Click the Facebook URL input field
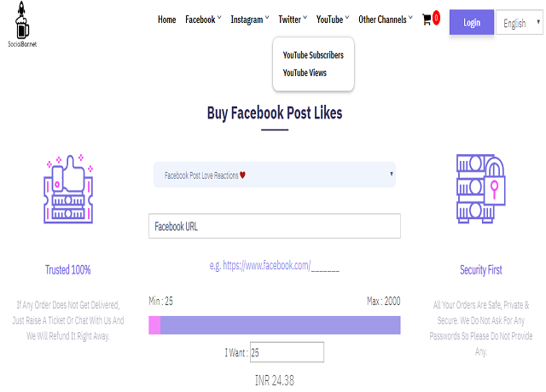Viewport: 546px width, 392px height. [x=275, y=226]
